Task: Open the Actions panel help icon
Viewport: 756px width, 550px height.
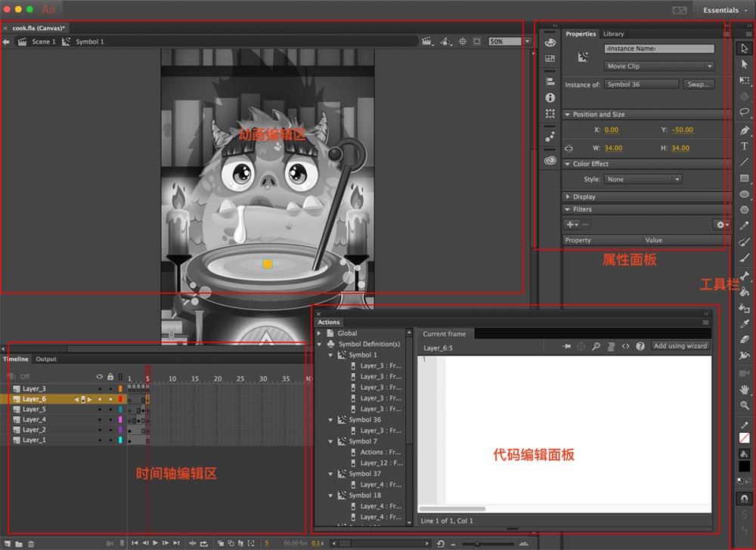Action: click(640, 346)
